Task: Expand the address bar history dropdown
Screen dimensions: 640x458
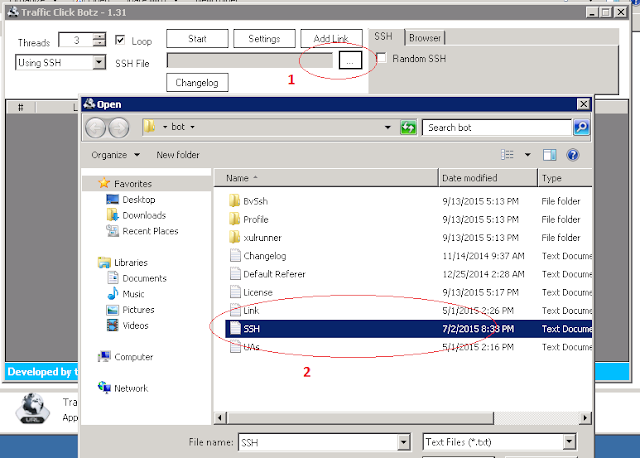Action: click(387, 127)
